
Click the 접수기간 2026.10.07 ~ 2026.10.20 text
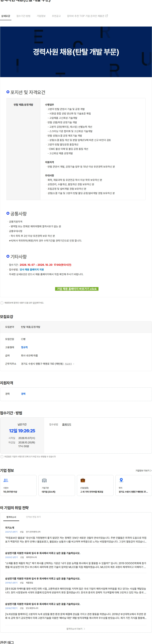coord(45,265)
